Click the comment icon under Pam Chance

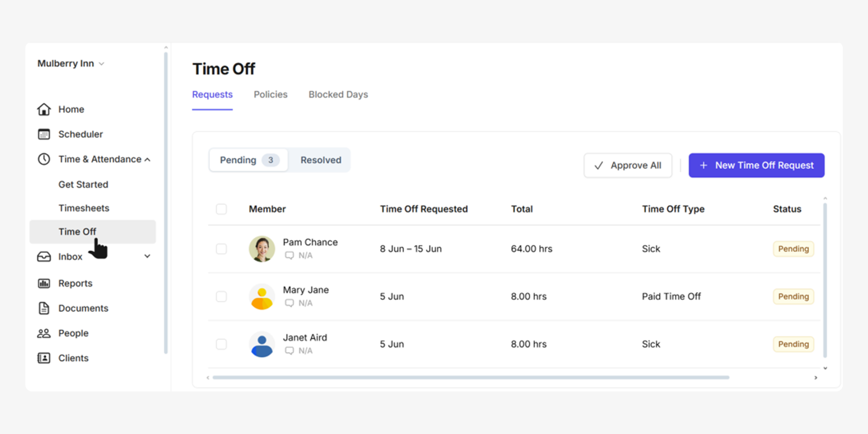click(289, 256)
